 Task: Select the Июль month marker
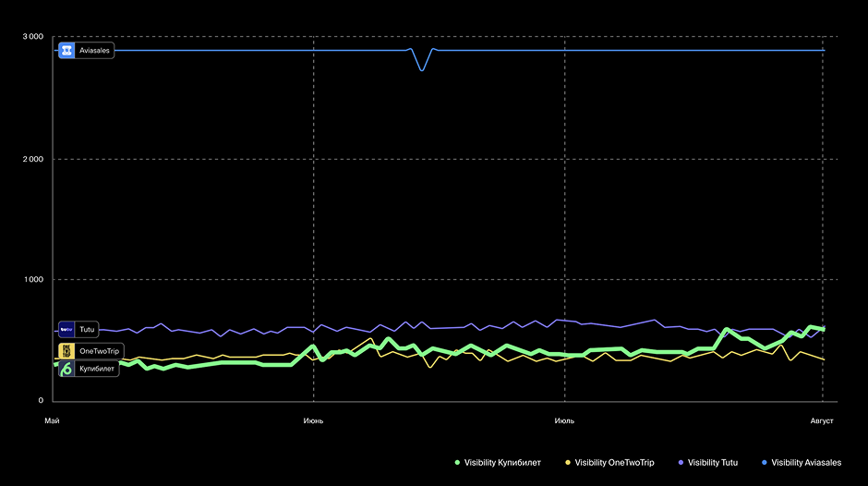tap(564, 421)
